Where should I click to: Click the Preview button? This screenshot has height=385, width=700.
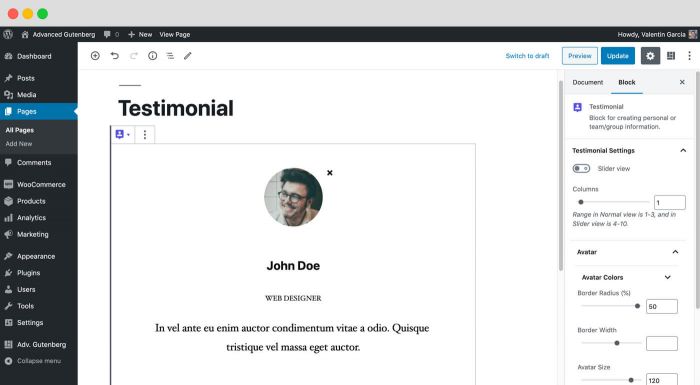[x=579, y=56]
